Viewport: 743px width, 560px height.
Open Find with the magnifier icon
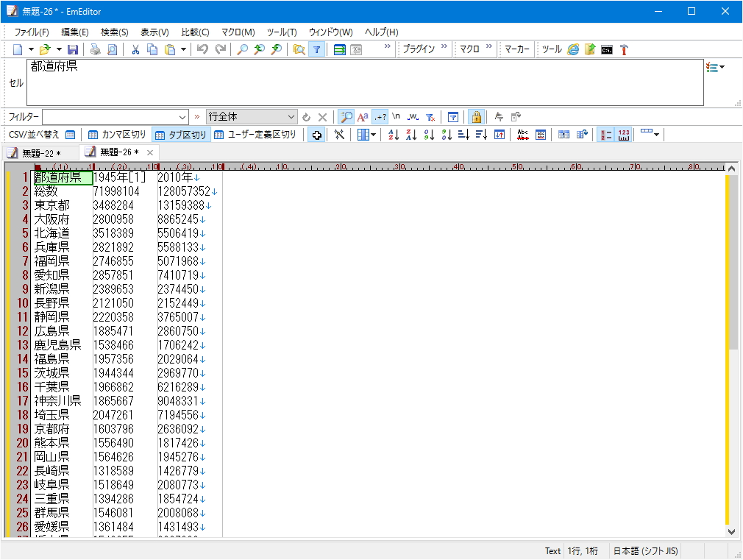pyautogui.click(x=242, y=49)
